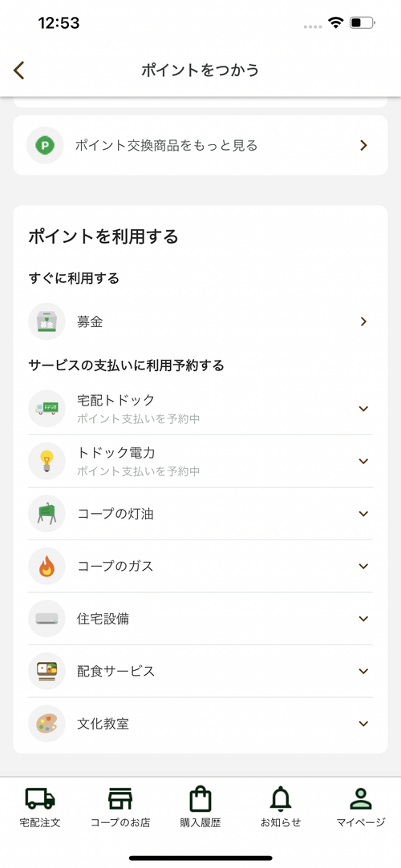Open the 募金 donation row
Viewport: 401px width, 868px height.
tap(200, 321)
